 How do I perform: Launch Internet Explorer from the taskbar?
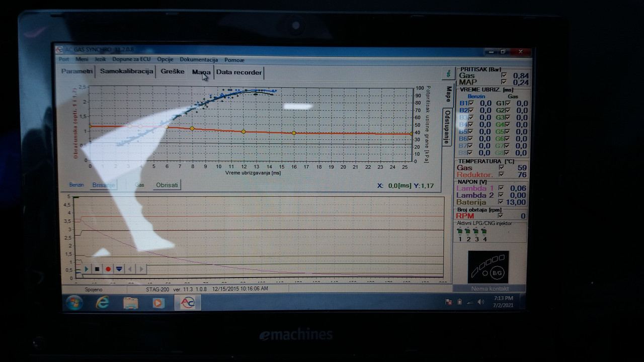103,303
